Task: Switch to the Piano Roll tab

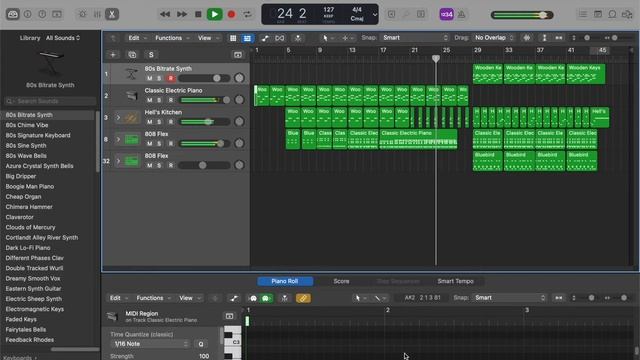Action: [x=285, y=281]
